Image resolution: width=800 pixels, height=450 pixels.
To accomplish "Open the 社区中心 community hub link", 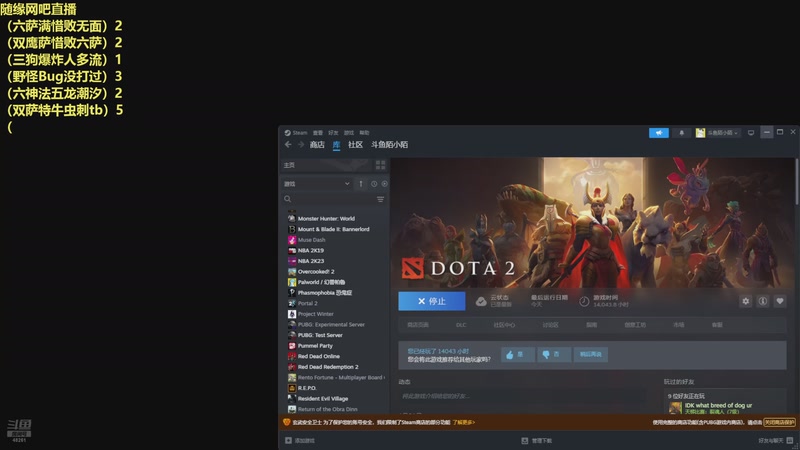I will coord(504,325).
